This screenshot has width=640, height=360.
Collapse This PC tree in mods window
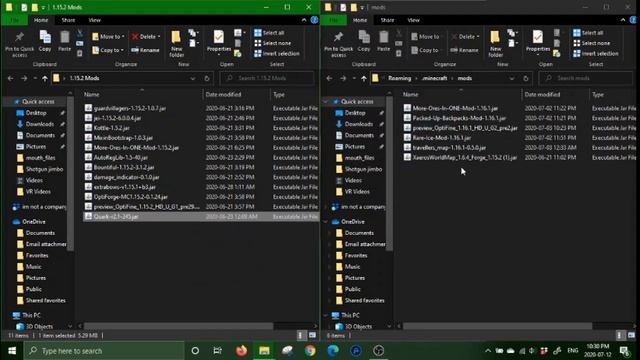point(325,315)
